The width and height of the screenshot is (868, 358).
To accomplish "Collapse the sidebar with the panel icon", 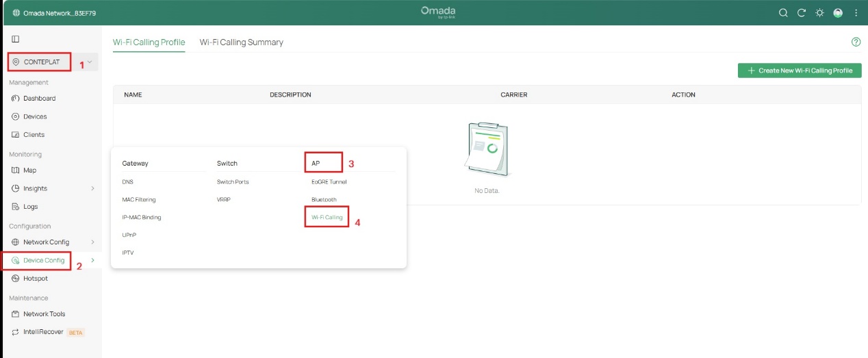I will [x=16, y=39].
